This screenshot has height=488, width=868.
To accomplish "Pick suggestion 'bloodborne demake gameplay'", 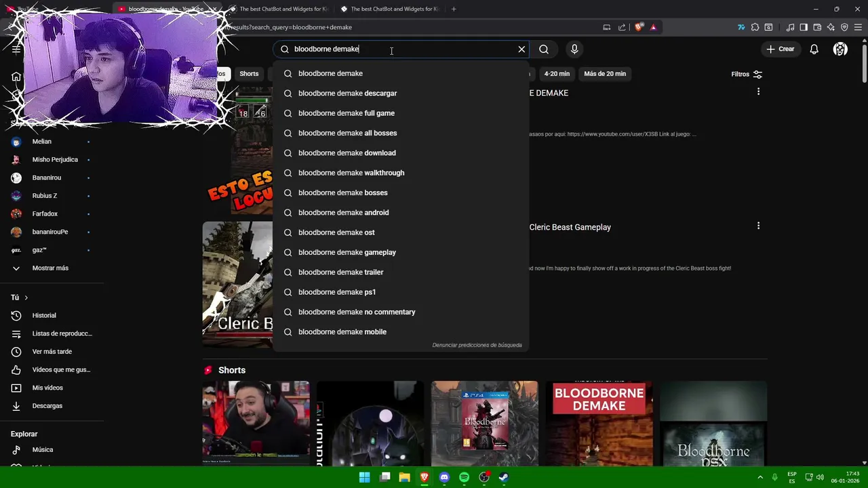I will 400,252.
